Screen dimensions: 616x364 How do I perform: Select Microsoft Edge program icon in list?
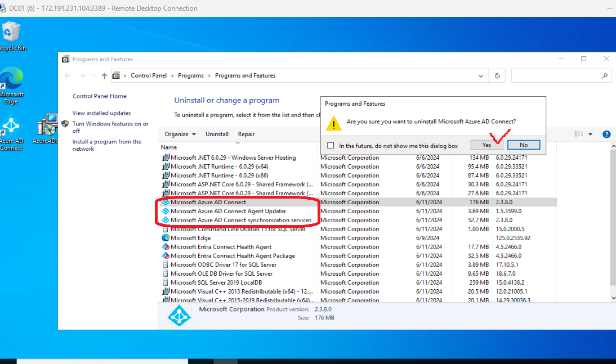[x=166, y=238]
